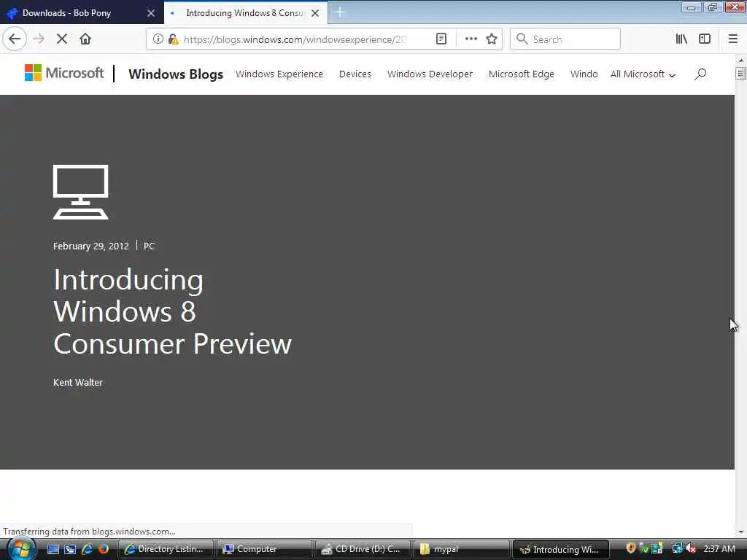Click the Firefox Search box
Image resolution: width=747 pixels, height=560 pixels.
(x=565, y=39)
